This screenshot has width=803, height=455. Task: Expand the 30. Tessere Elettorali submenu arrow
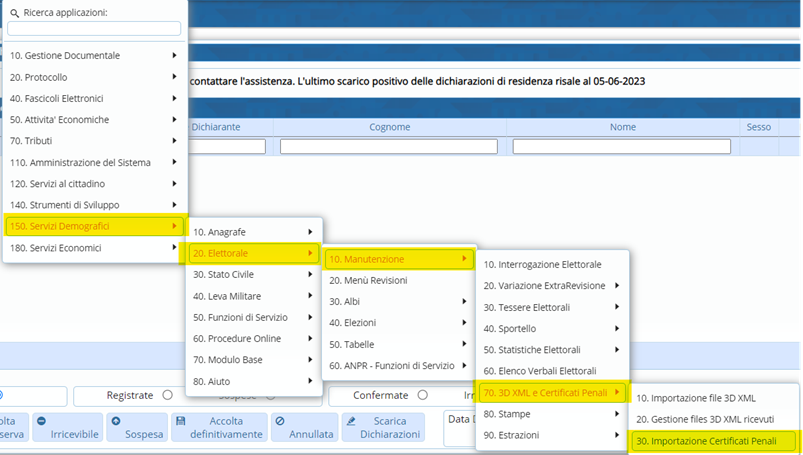point(618,307)
